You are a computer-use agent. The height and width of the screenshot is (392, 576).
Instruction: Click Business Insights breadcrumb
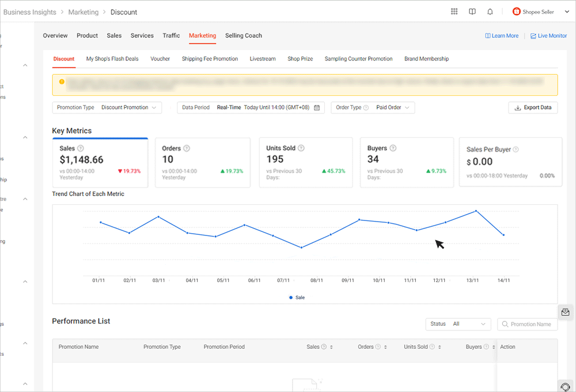pyautogui.click(x=30, y=12)
